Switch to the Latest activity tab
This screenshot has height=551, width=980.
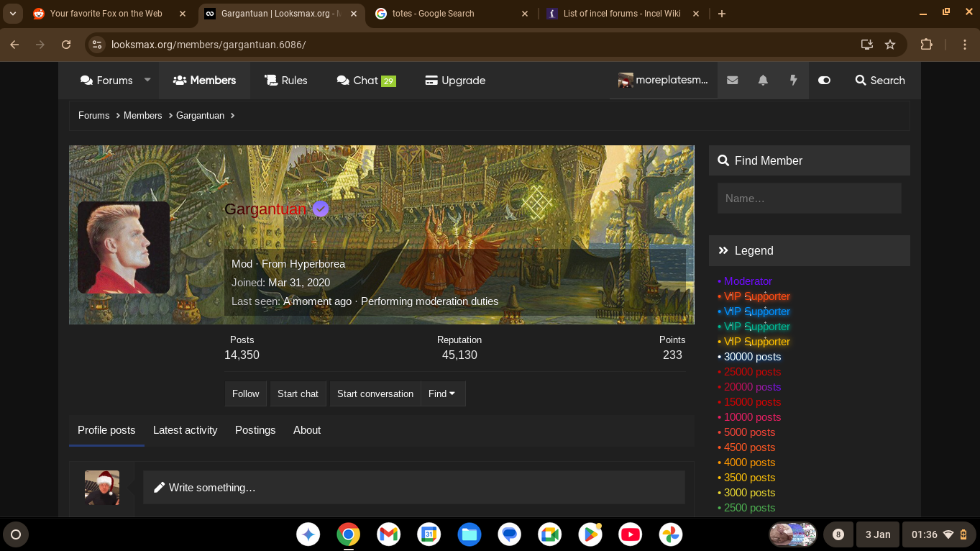(x=185, y=430)
